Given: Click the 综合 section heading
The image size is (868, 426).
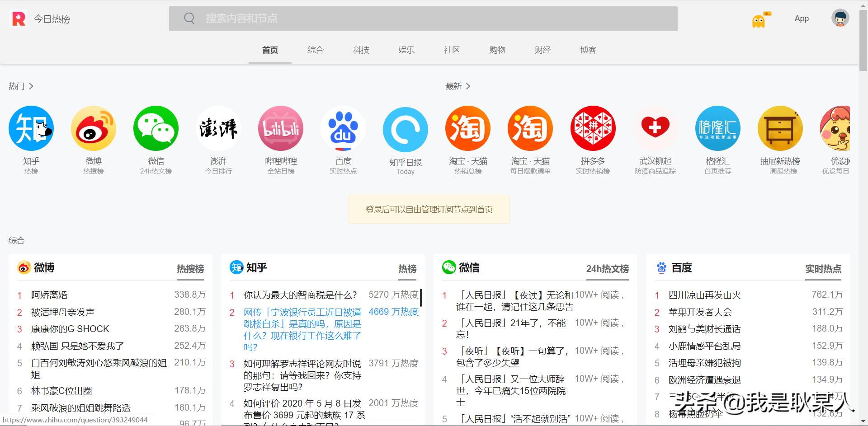Looking at the screenshot, I should (16, 240).
